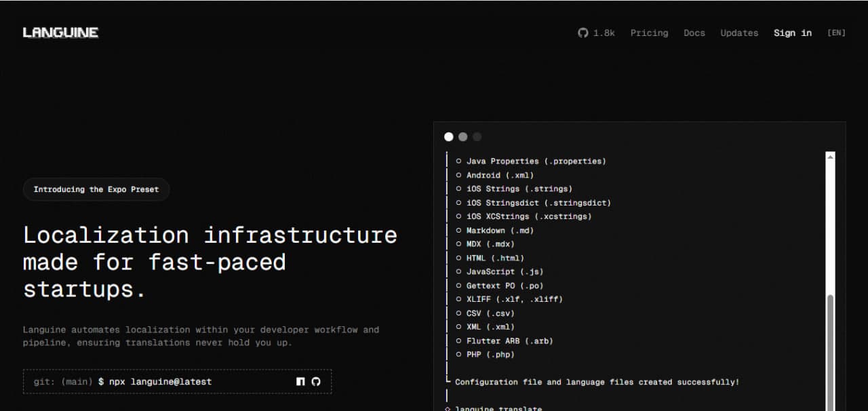Open the Pricing page
The height and width of the screenshot is (411, 868).
pyautogui.click(x=649, y=33)
